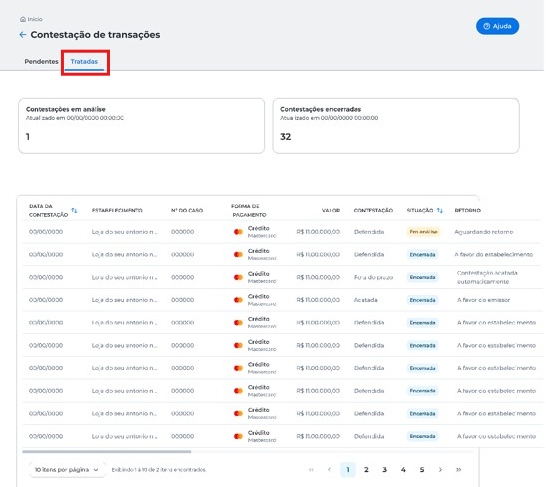This screenshot has width=546, height=487.
Task: Sort by Data da Contestação arrows icon
Action: point(74,210)
